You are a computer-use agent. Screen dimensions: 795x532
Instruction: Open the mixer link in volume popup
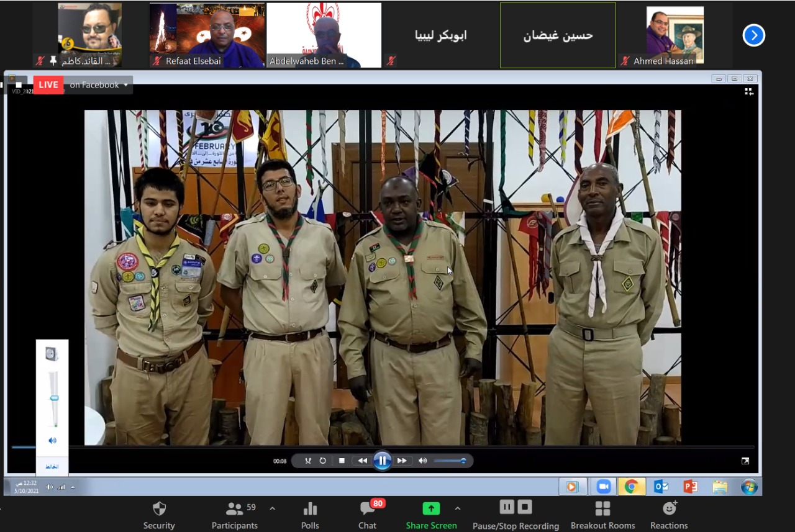[x=52, y=466]
